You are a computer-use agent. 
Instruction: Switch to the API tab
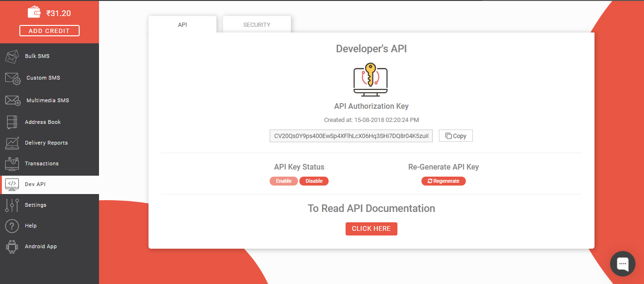pos(182,24)
